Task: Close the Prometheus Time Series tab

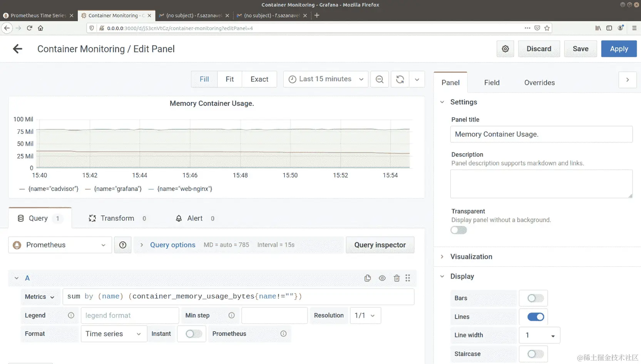Action: [x=72, y=16]
